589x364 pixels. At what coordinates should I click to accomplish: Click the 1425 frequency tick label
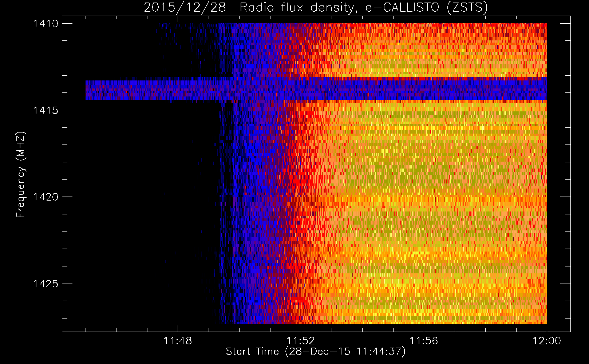pos(46,284)
